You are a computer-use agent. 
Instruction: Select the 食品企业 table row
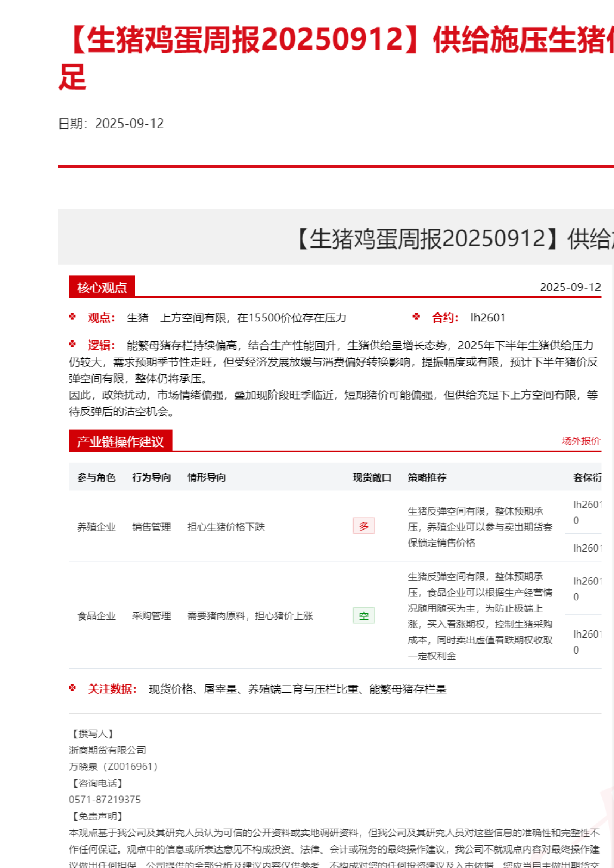96,616
